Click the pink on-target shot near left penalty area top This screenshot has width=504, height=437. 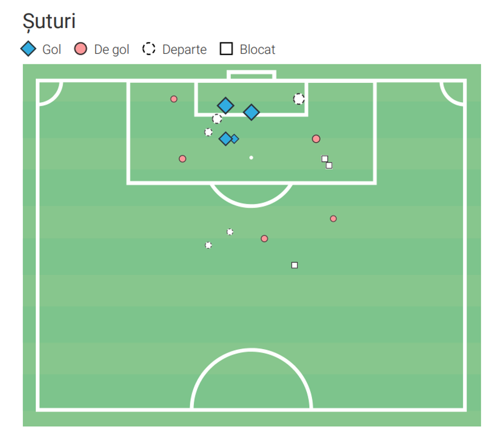[174, 99]
